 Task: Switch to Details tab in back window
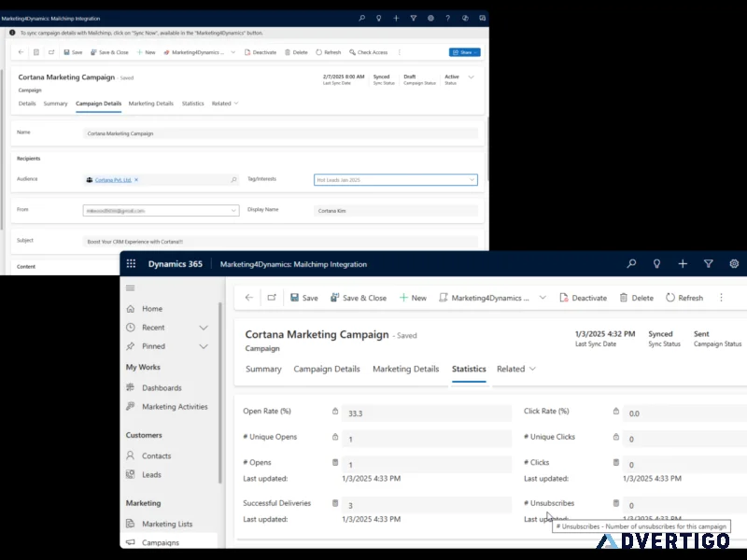click(27, 104)
